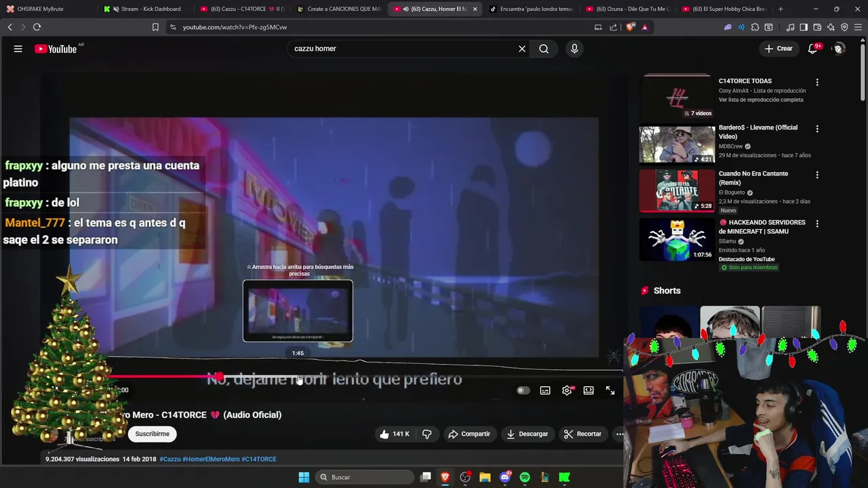Open the #Cazzu hashtag link
Screen dimensions: 868x488
tap(170, 459)
